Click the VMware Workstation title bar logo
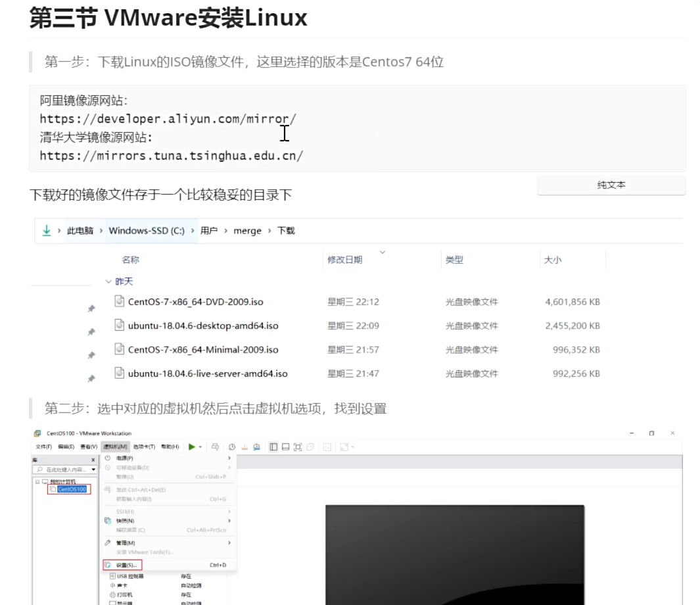700x605 pixels. 37,433
